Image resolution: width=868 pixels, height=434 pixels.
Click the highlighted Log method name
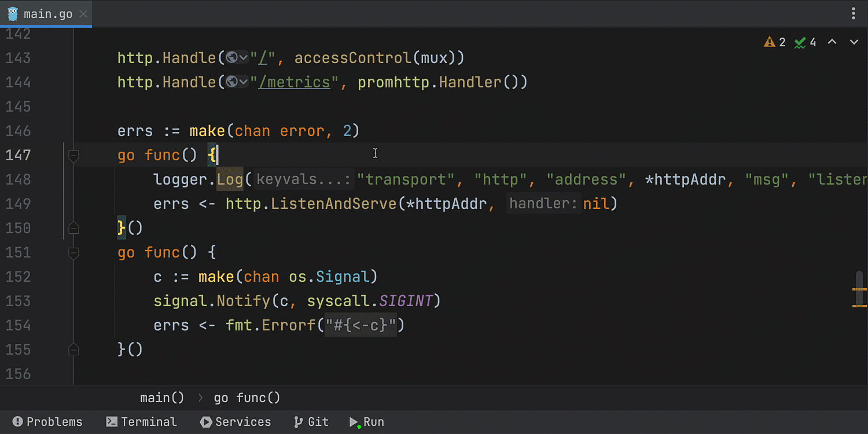[x=230, y=179]
